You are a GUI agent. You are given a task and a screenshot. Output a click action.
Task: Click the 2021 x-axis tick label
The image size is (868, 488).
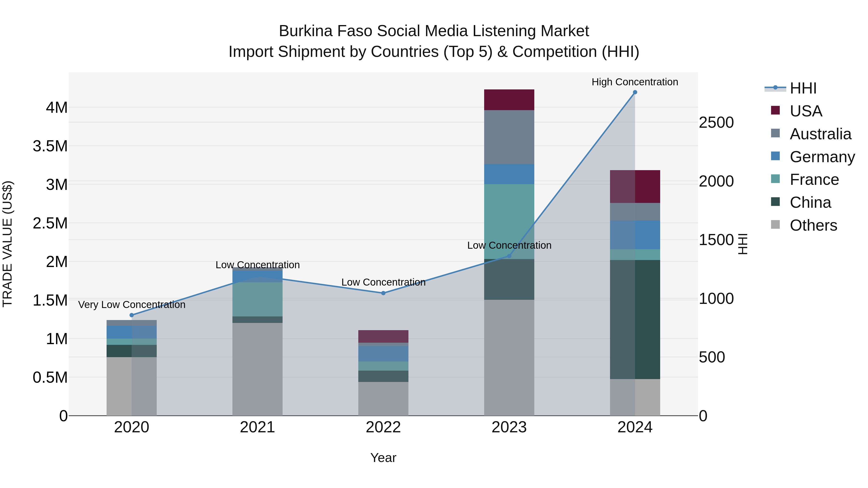pyautogui.click(x=258, y=427)
